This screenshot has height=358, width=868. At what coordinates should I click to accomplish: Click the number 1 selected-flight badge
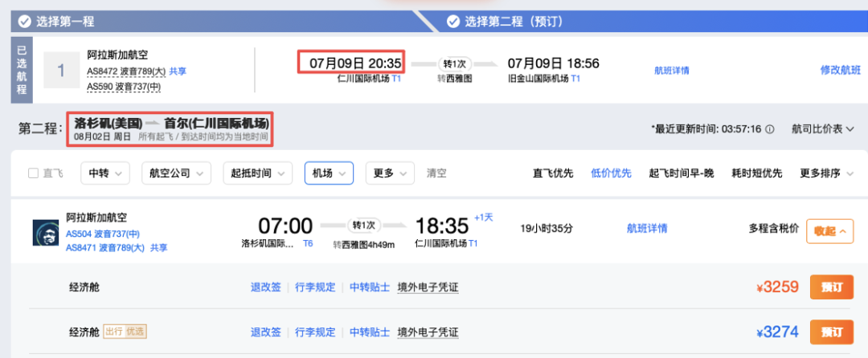[x=61, y=70]
